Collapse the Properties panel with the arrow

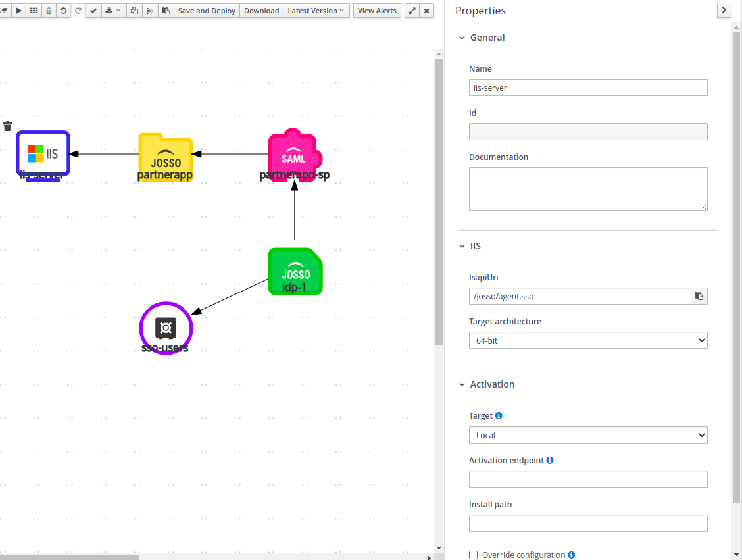click(724, 11)
